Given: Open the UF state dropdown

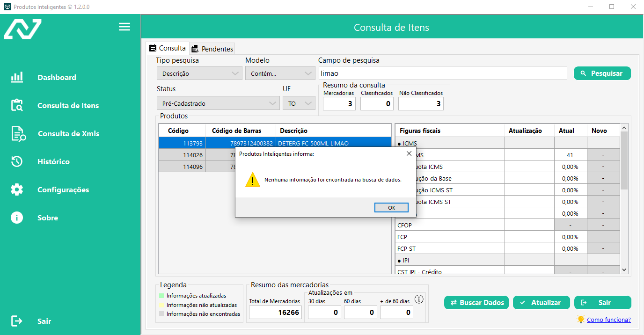Looking at the screenshot, I should pos(299,103).
